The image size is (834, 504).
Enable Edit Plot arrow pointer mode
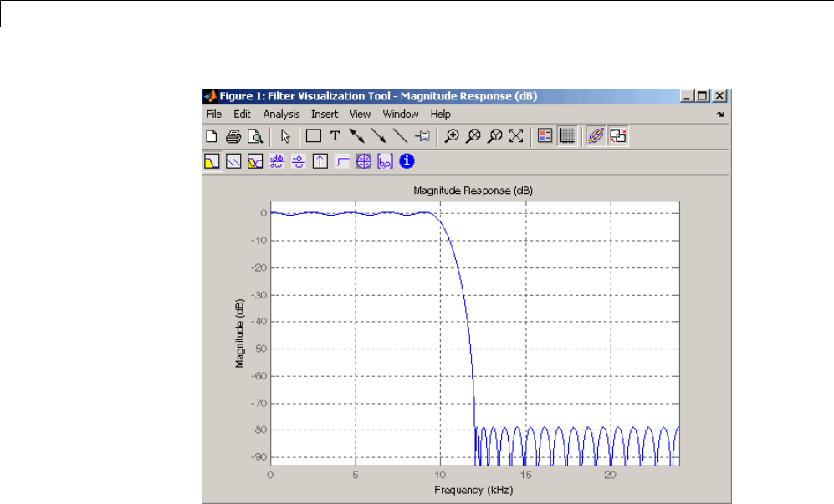(x=285, y=135)
